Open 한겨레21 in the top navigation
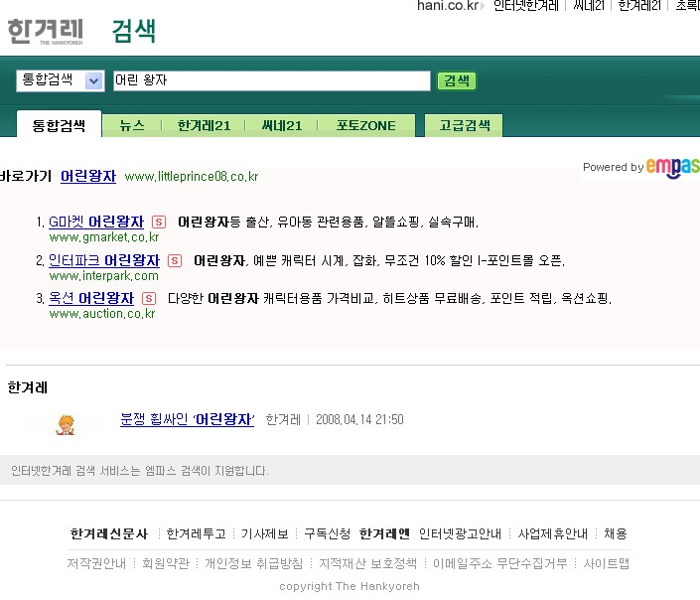The width and height of the screenshot is (700, 600). pyautogui.click(x=639, y=5)
